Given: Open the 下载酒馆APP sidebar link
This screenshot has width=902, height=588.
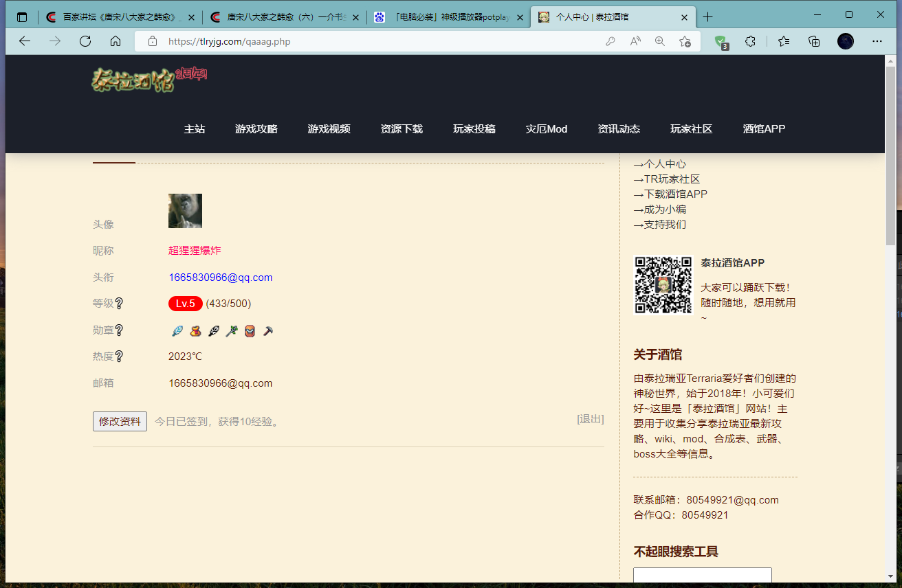Looking at the screenshot, I should coord(675,194).
